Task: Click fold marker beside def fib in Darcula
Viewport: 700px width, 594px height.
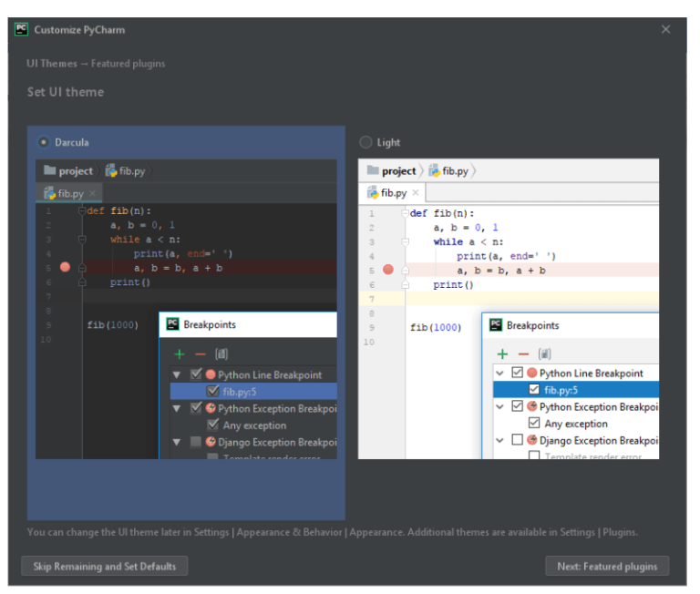Action: click(82, 210)
